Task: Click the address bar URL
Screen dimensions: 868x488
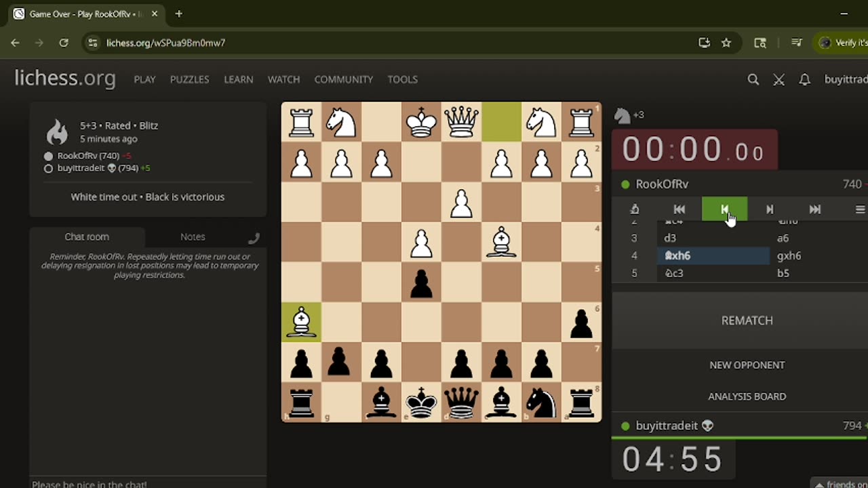Action: click(166, 43)
